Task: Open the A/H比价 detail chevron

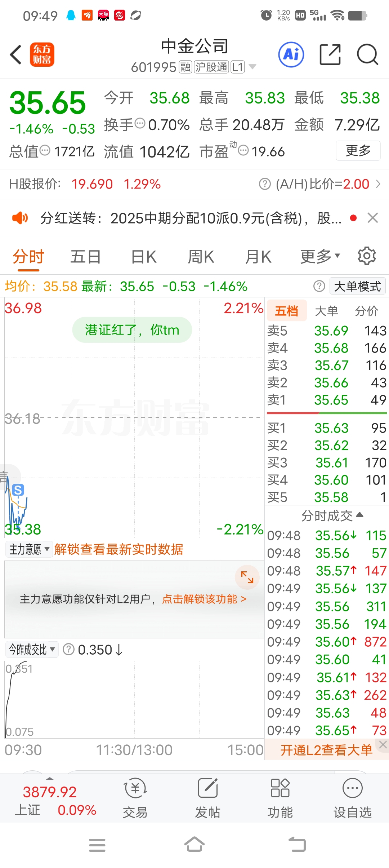Action: click(378, 184)
